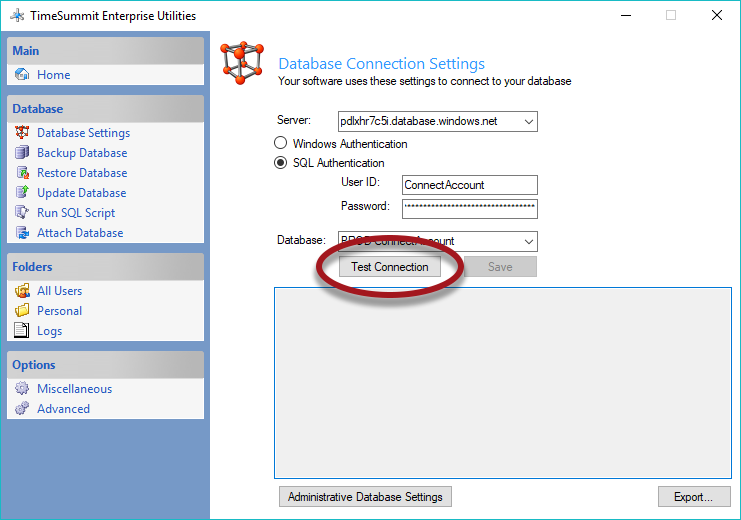Viewport: 741px width, 520px height.
Task: Open Restore Database option
Action: (82, 173)
